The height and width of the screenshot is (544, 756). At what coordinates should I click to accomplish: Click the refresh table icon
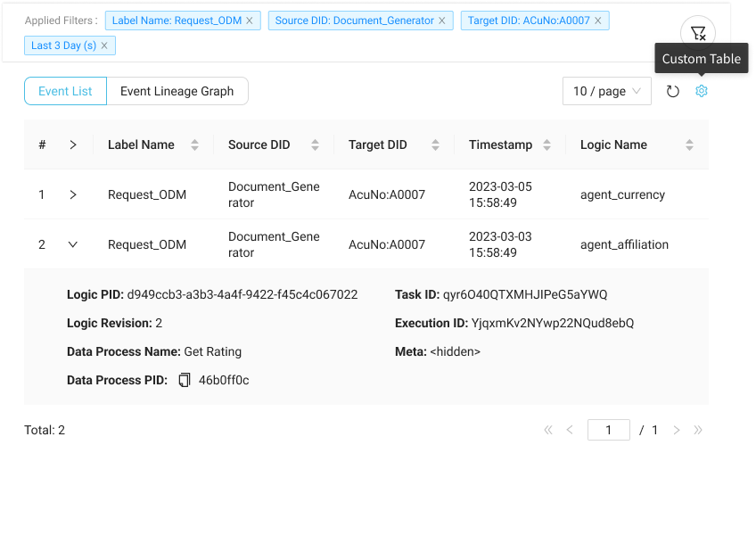pos(673,91)
